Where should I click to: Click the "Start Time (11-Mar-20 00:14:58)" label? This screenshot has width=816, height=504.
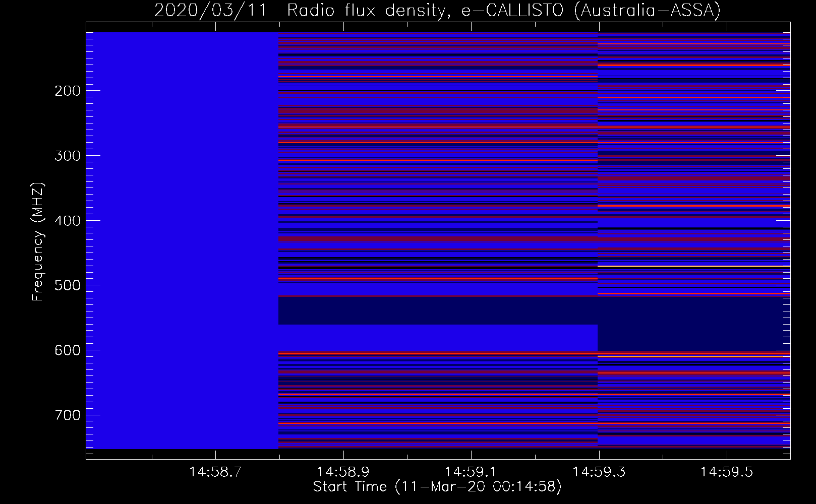437,487
